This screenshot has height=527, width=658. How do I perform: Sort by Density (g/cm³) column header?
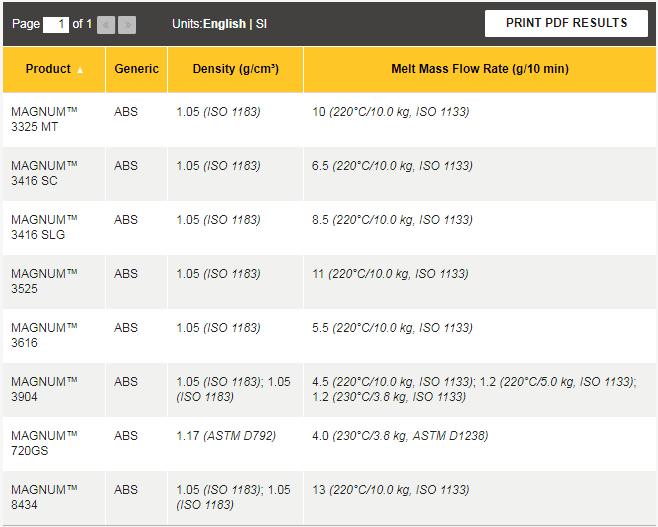point(235,69)
